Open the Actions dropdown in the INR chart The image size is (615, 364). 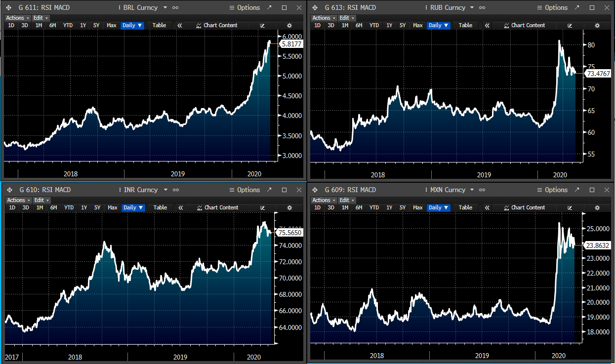(18, 200)
